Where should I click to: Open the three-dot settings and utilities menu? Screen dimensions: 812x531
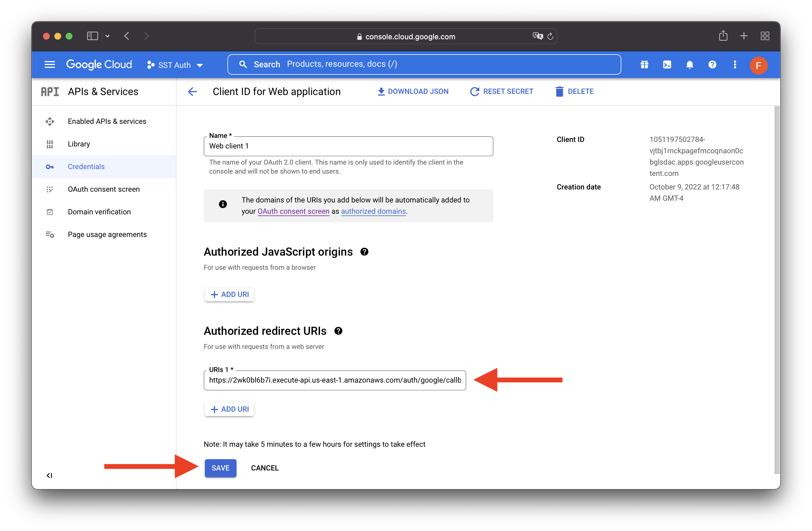point(735,64)
